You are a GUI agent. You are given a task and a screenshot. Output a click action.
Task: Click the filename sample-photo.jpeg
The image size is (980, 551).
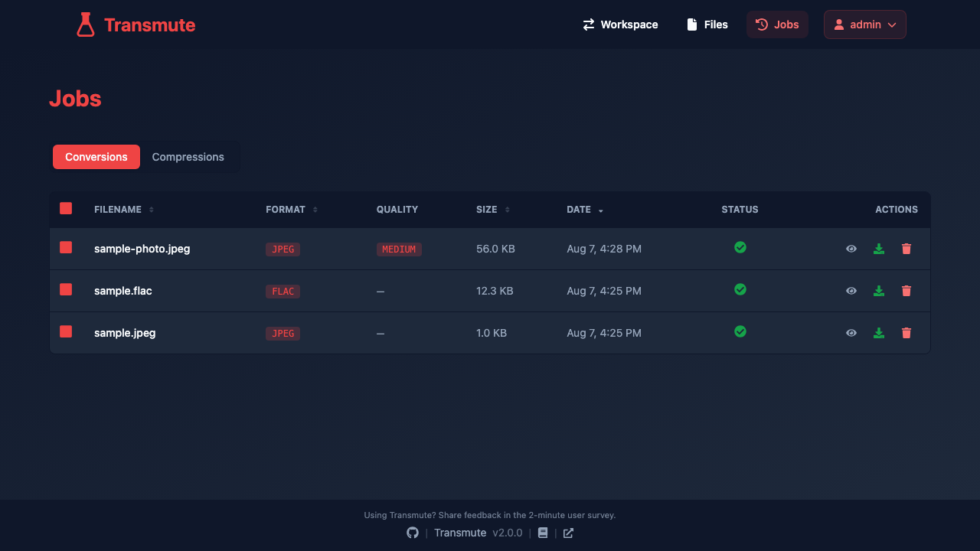142,249
